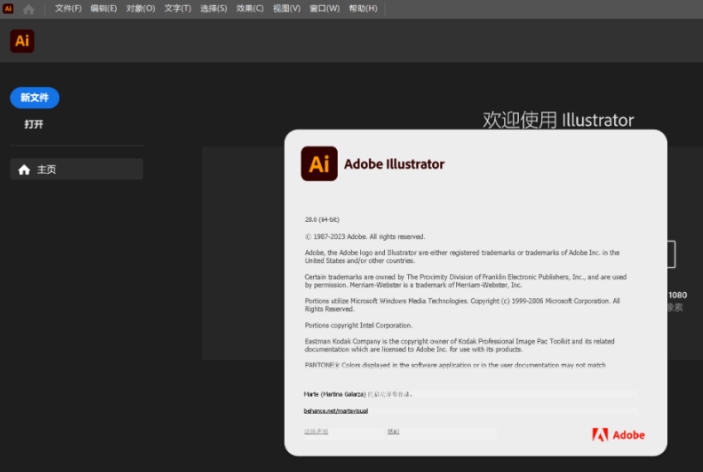Open the 视图(V) menu
Viewport: 703px width, 472px height.
coord(286,9)
